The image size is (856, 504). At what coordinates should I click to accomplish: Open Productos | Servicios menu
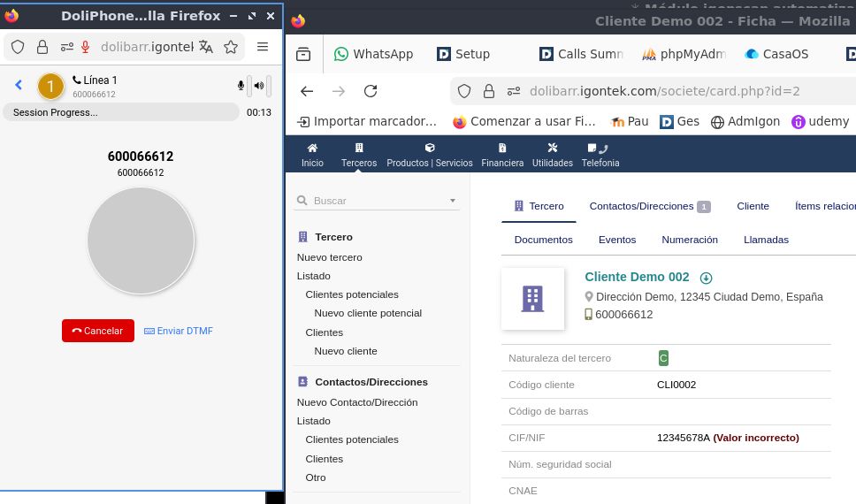tap(430, 155)
